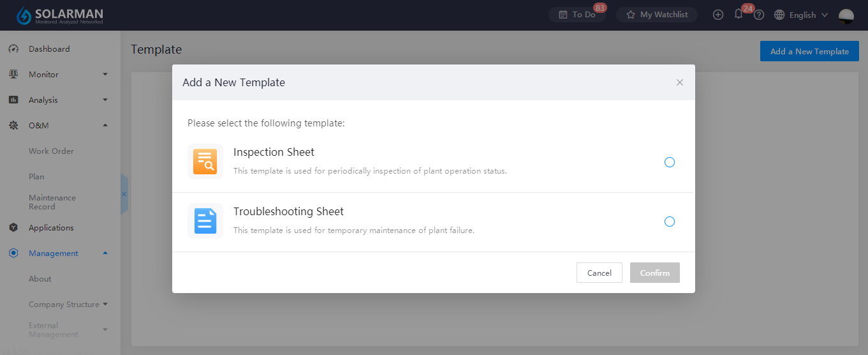Open the notification bell icon
This screenshot has width=868, height=355.
coord(739,14)
